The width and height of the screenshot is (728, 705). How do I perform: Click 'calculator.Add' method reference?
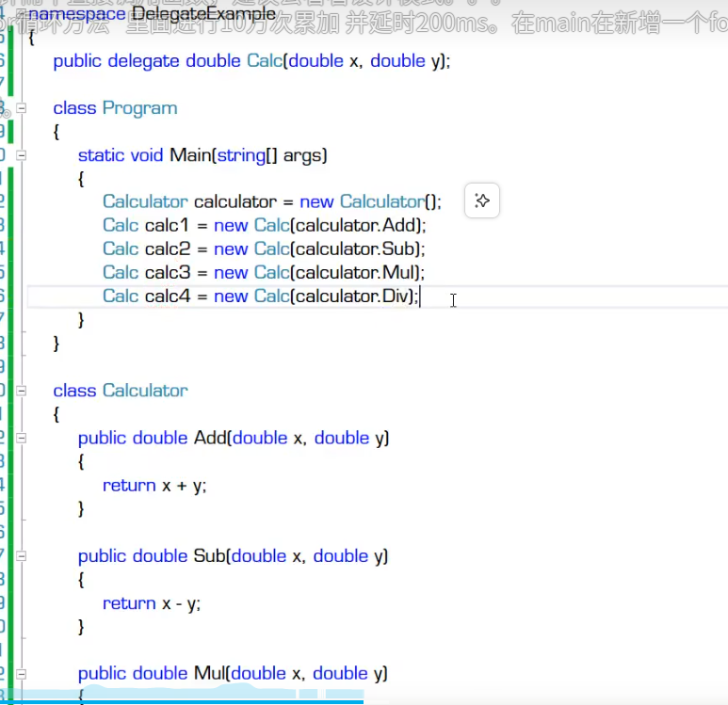pyautogui.click(x=356, y=226)
